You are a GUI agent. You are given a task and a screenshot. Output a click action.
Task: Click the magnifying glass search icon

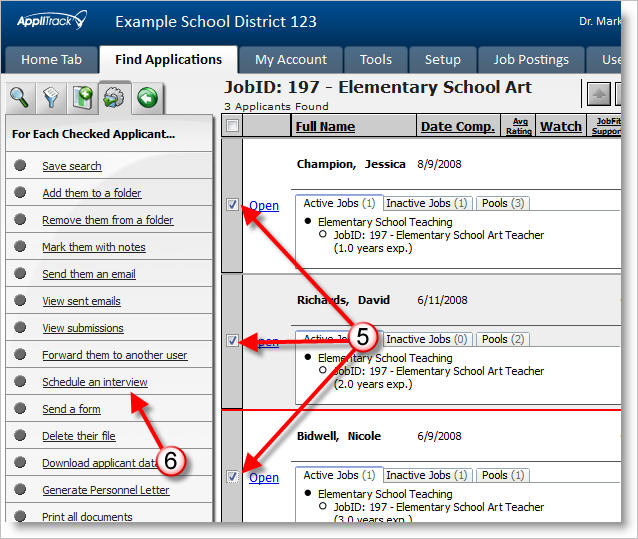click(x=20, y=98)
